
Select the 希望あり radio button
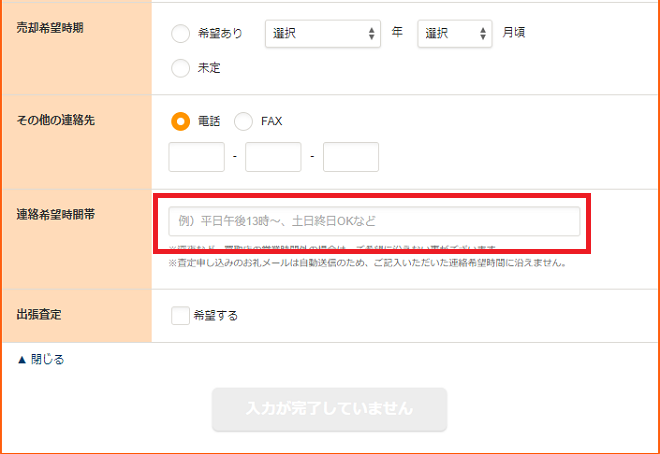[x=181, y=34]
